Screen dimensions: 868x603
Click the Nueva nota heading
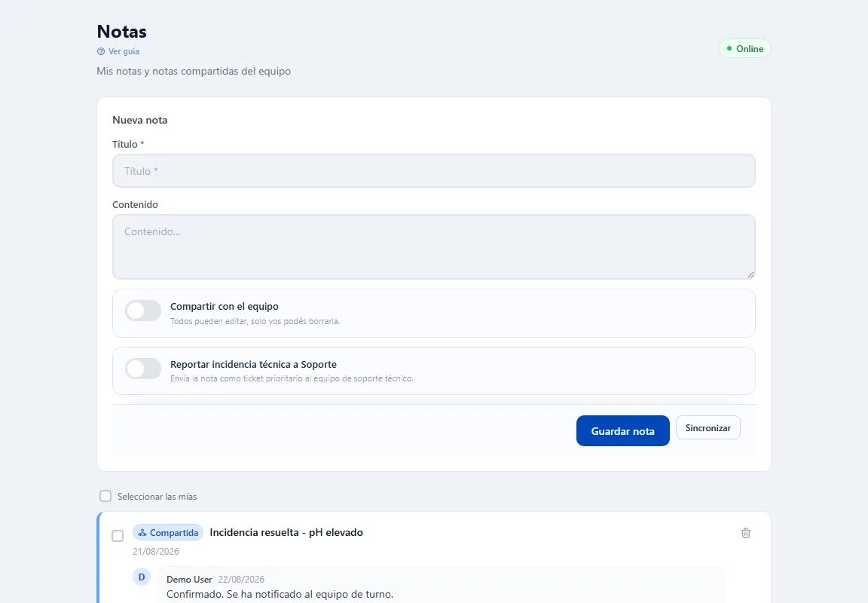(x=140, y=120)
